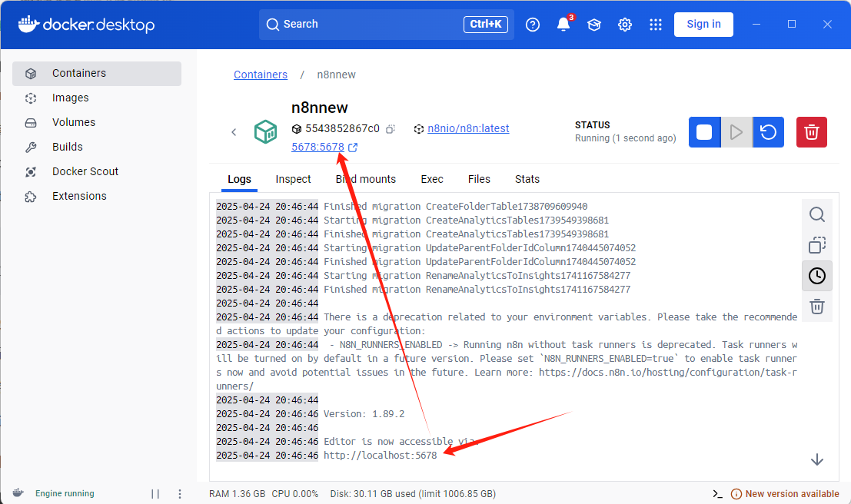Restart the n8nnew container
Image resolution: width=851 pixels, height=504 pixels.
(769, 132)
